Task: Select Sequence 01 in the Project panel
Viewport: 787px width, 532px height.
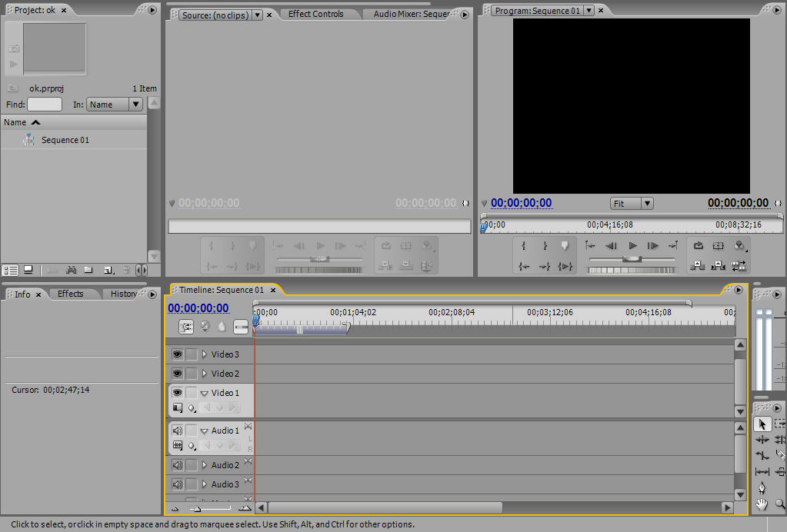Action: click(65, 140)
